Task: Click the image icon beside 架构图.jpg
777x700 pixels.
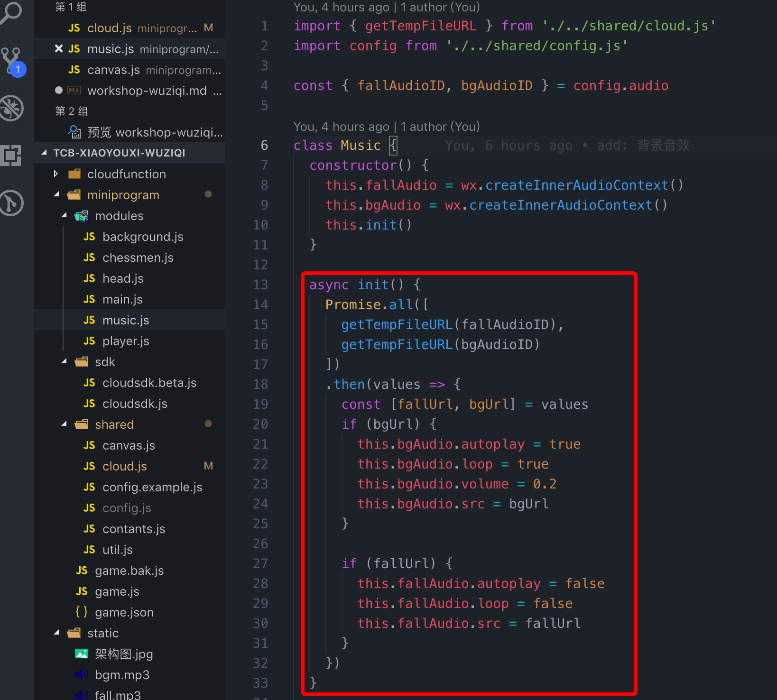Action: point(82,654)
